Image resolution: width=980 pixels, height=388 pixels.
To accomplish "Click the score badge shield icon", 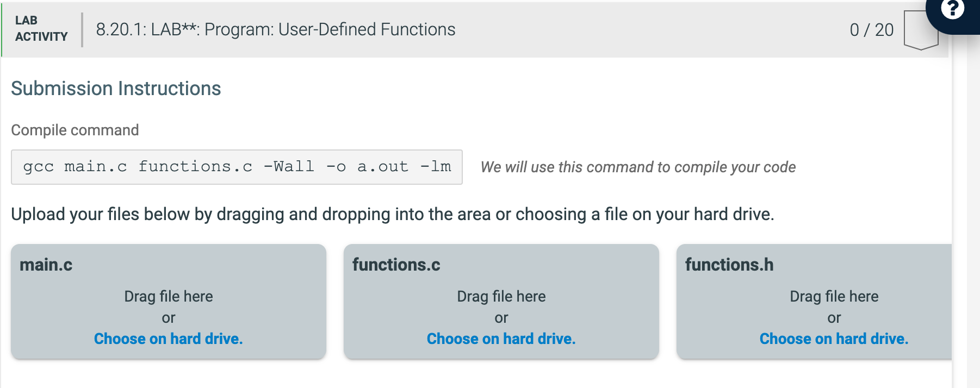I will pyautogui.click(x=921, y=30).
